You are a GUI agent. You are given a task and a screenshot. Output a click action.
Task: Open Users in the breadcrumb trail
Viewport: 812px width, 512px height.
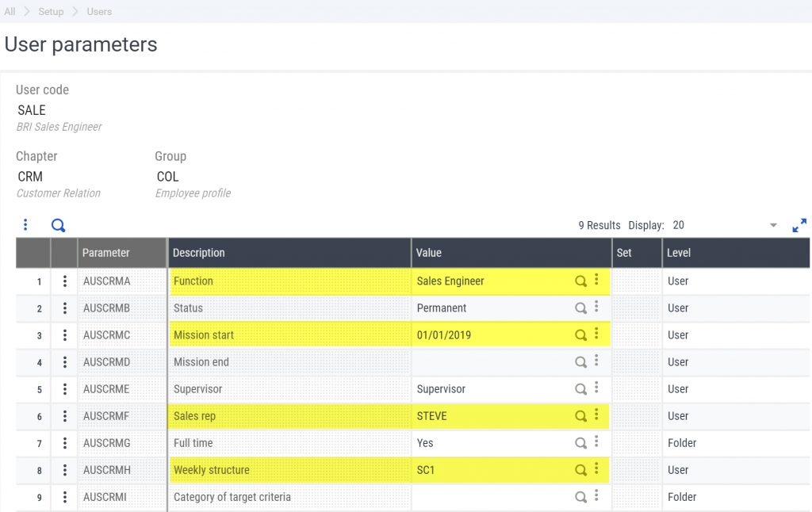tap(99, 12)
